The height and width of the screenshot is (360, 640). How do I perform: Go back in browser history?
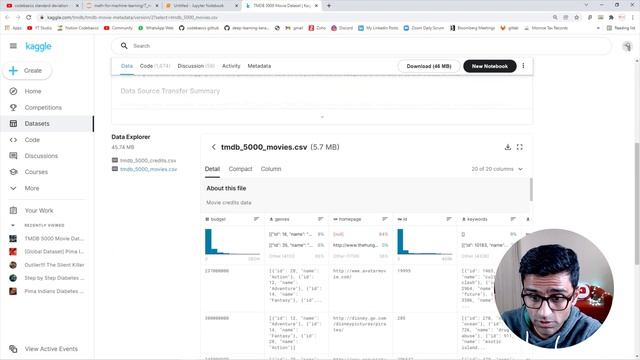(7, 18)
